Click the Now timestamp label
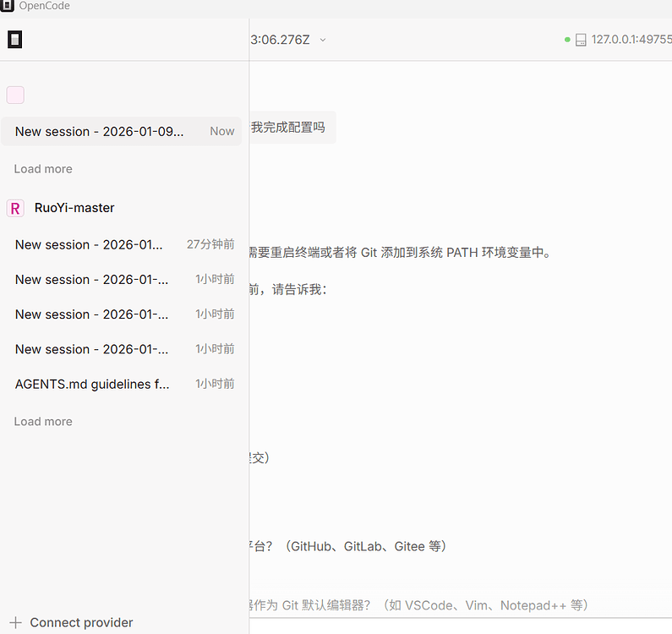Image resolution: width=672 pixels, height=634 pixels. click(x=222, y=131)
